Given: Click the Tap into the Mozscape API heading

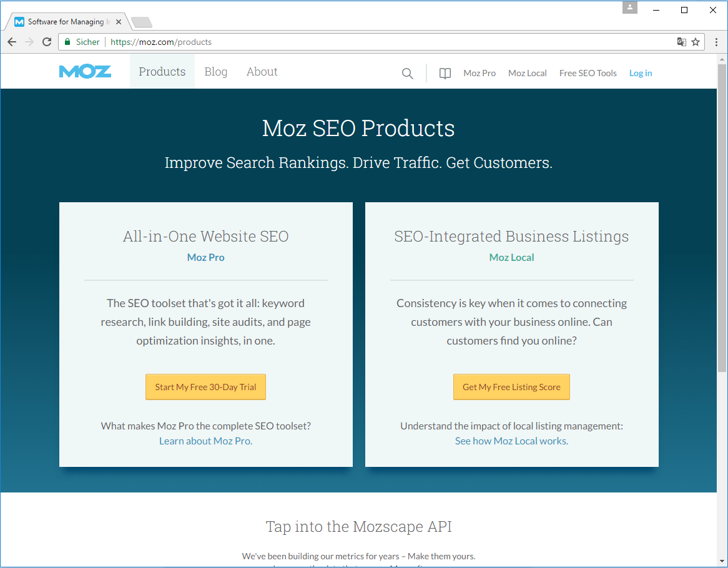Looking at the screenshot, I should tap(358, 527).
